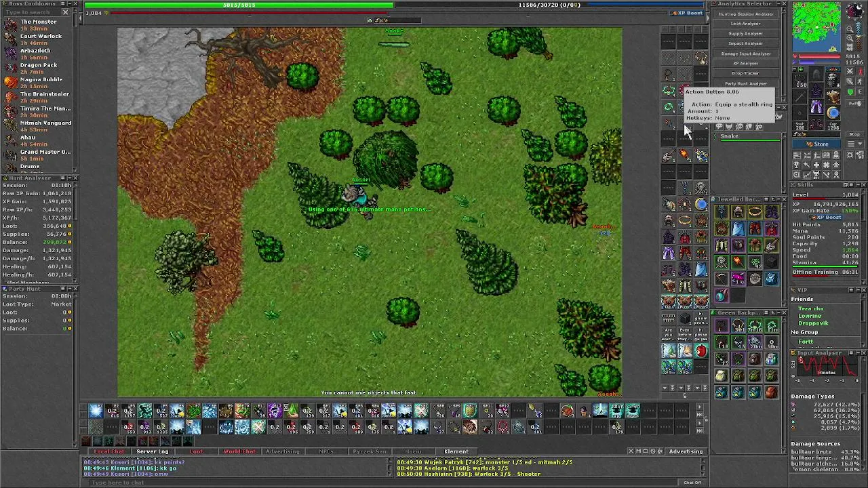Open red-brown backpack inside Green Backpack

pyautogui.click(x=772, y=391)
